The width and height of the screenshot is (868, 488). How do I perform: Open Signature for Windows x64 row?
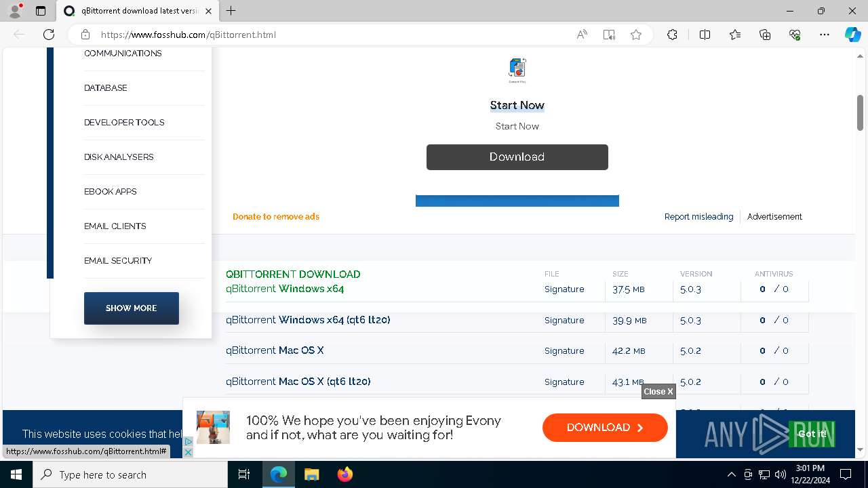[x=564, y=289]
